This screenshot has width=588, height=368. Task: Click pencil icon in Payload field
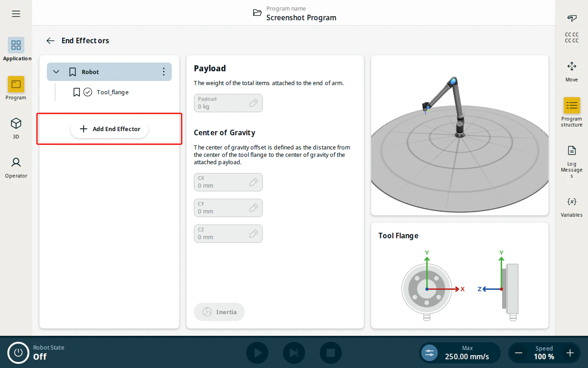pos(254,103)
